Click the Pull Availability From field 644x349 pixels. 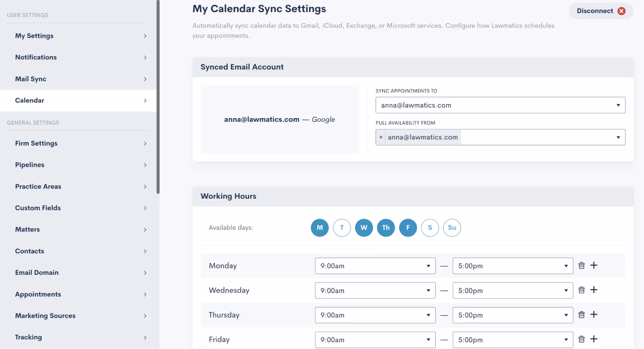[x=535, y=137]
